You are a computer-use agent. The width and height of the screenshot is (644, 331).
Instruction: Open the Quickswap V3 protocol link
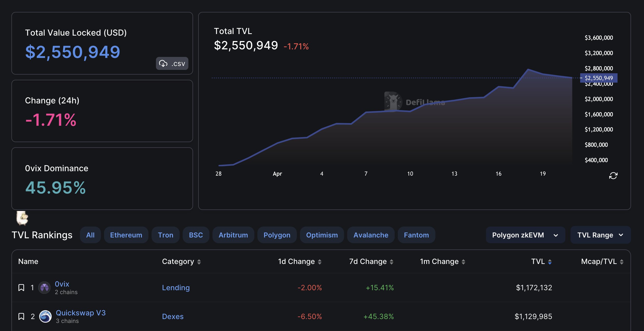[81, 313]
